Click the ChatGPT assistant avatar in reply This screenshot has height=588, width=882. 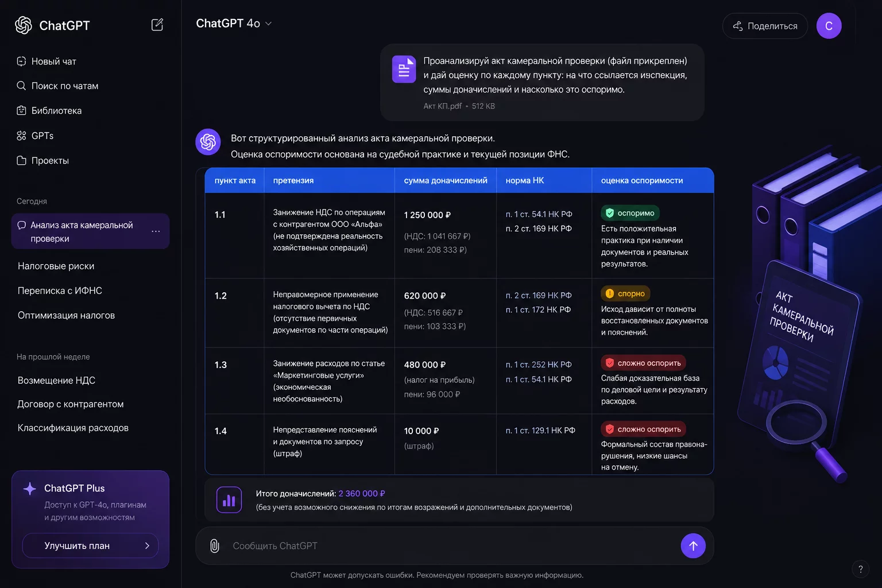pyautogui.click(x=208, y=142)
